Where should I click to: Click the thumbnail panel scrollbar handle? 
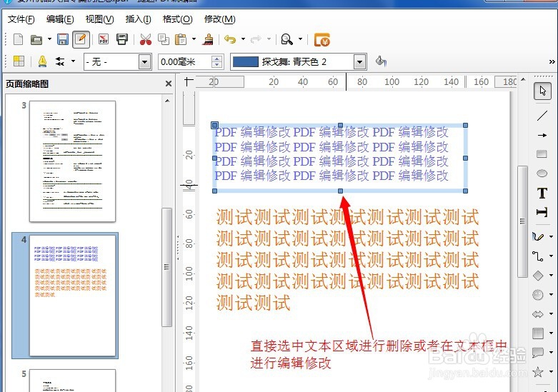click(x=166, y=267)
